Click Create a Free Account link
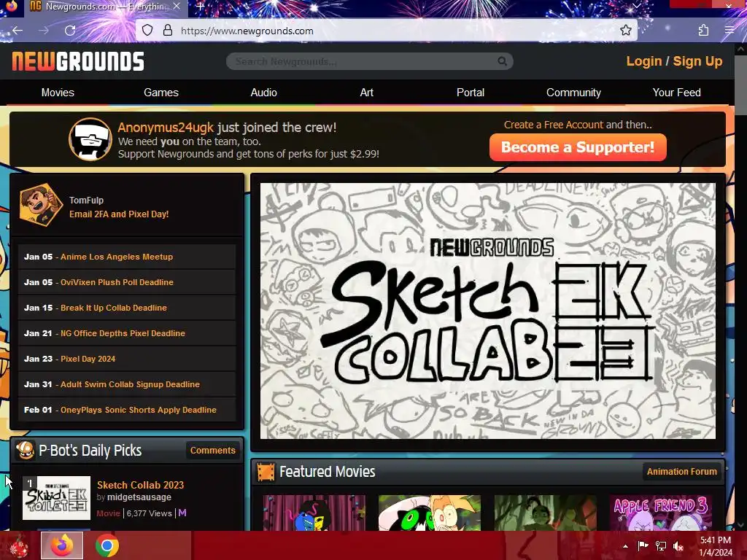The width and height of the screenshot is (747, 560). point(553,125)
